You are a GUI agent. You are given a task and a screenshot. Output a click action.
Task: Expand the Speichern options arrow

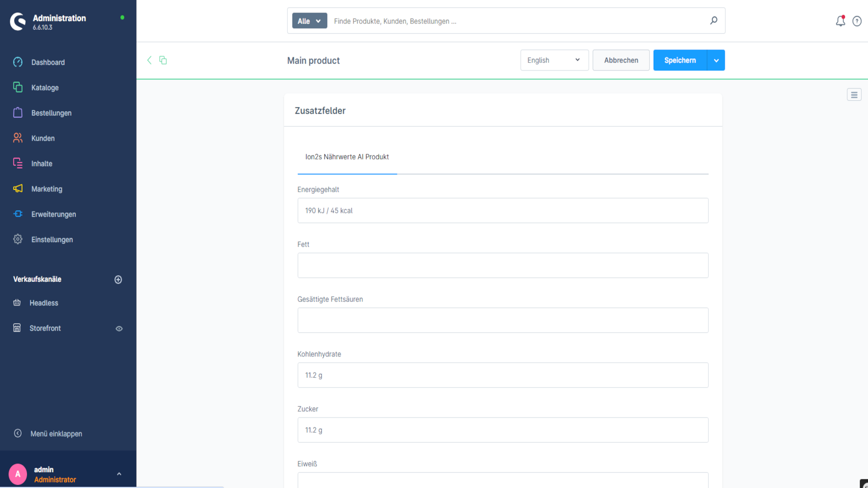[716, 60]
